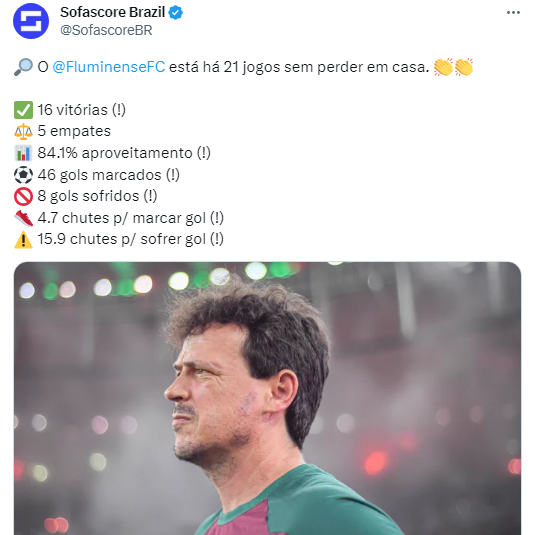Select the "15.9 chutes p/ sofrer gol" line
537x535 pixels.
tap(130, 239)
